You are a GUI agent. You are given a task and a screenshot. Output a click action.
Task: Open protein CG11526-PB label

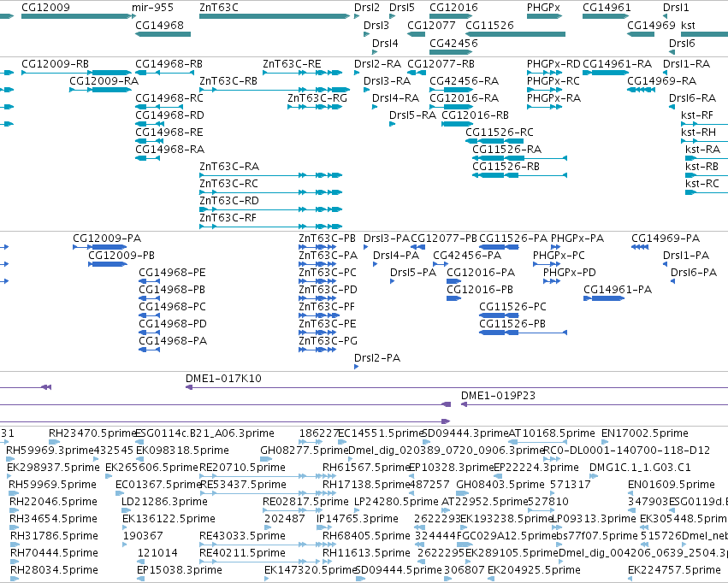(512, 324)
